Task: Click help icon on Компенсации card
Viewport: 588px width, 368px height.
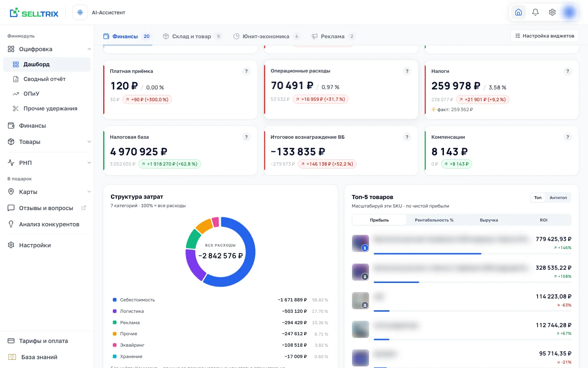Action: [568, 137]
